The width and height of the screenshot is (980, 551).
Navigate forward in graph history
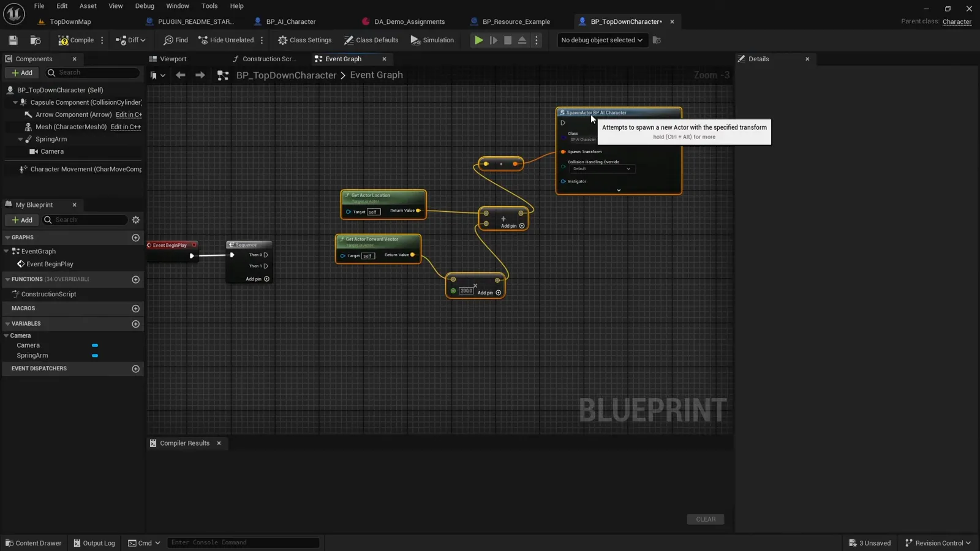(200, 75)
